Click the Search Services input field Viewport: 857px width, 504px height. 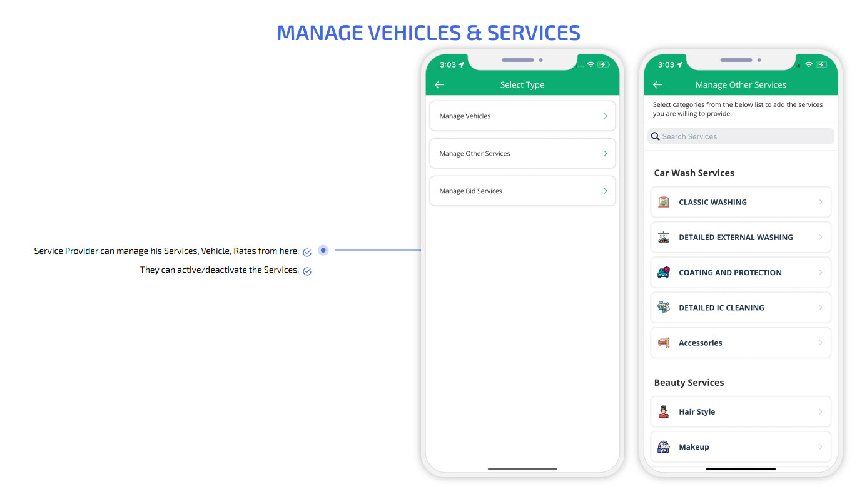pyautogui.click(x=744, y=136)
